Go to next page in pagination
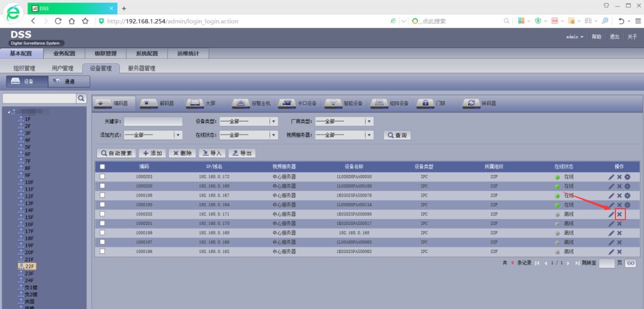Viewport: 644px width, 309px height. click(568, 263)
